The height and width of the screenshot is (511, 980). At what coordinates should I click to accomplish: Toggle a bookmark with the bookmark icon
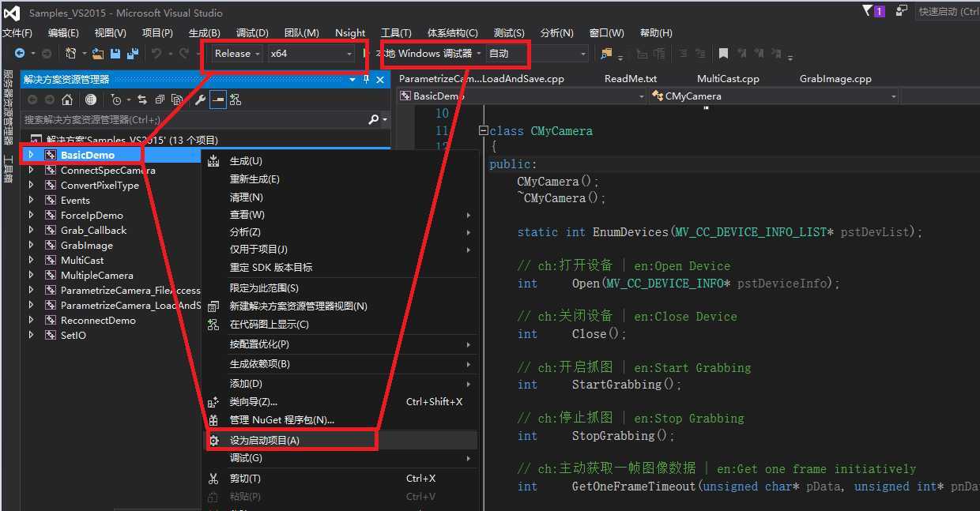click(723, 54)
